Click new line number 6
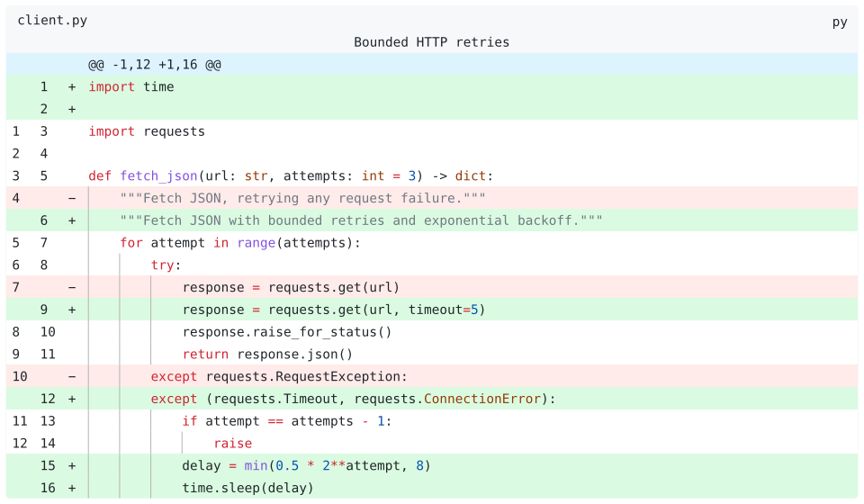 (x=44, y=220)
